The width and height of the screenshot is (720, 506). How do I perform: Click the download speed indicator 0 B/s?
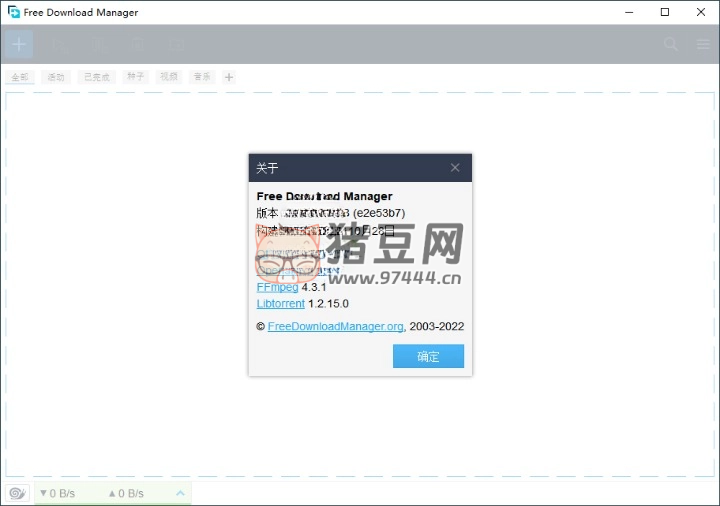point(60,493)
